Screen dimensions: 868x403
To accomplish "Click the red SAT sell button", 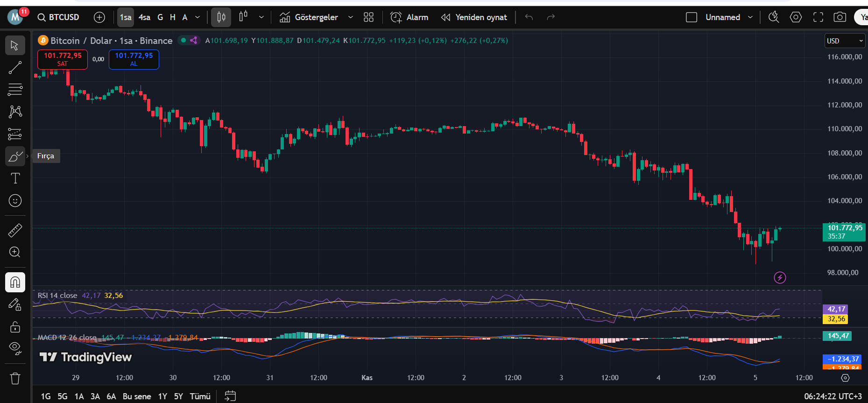I will point(63,59).
